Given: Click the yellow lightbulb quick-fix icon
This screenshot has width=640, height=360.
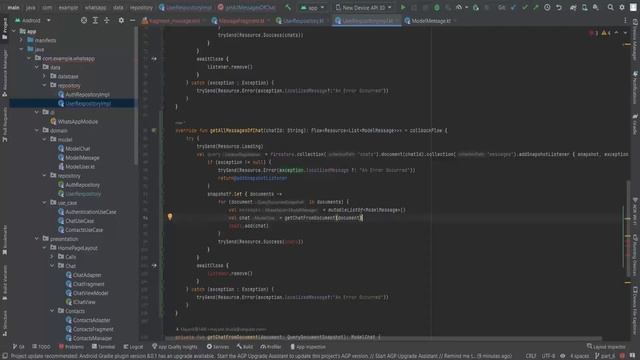Looking at the screenshot, I should click(x=170, y=217).
